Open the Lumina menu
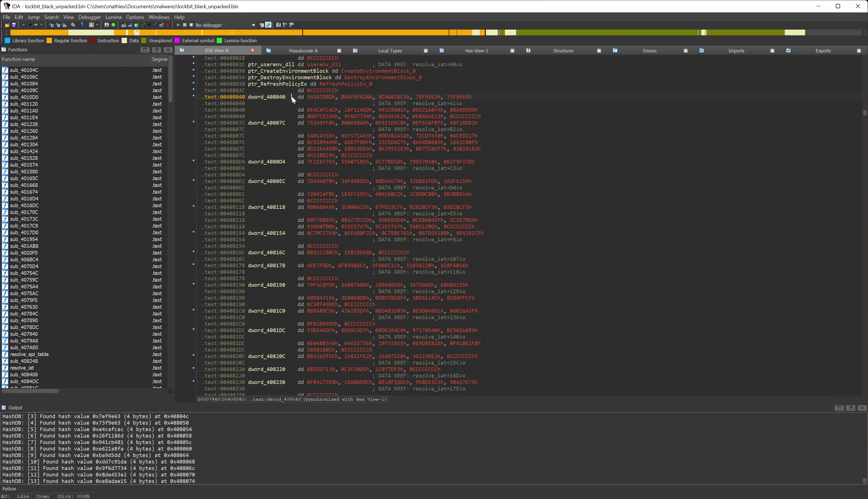This screenshot has width=868, height=499. pyautogui.click(x=113, y=17)
